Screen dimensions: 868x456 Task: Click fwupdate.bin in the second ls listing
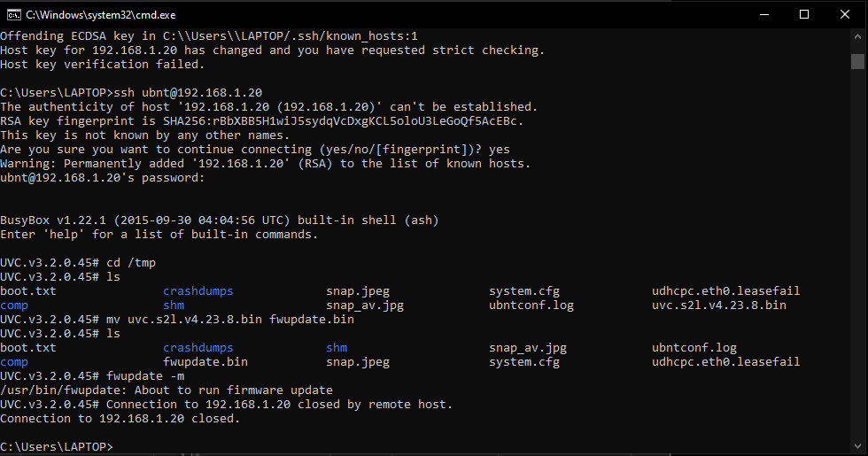(x=205, y=361)
